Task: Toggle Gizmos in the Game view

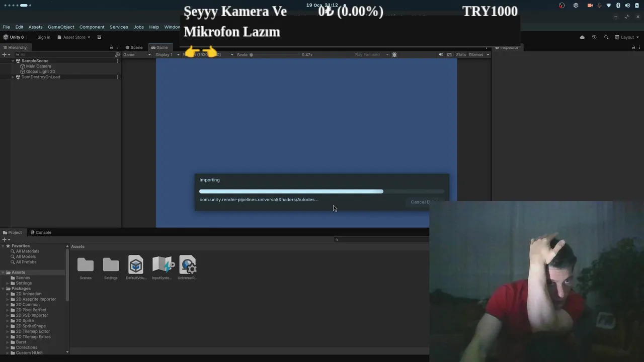Action: click(476, 55)
